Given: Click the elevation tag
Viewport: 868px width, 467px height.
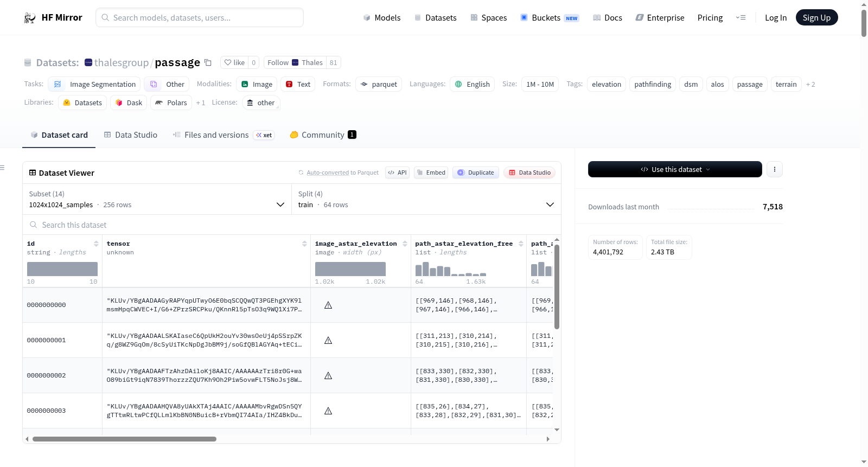Looking at the screenshot, I should pos(607,84).
